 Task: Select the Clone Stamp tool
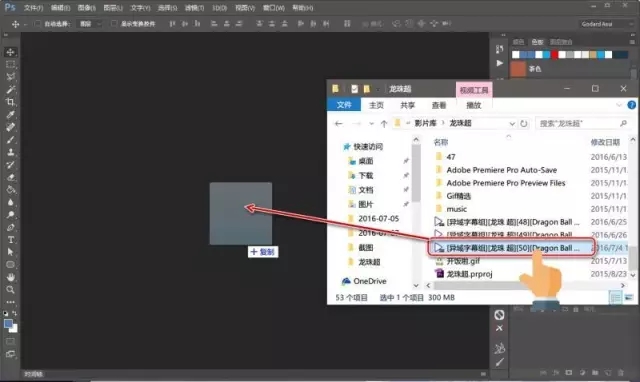pyautogui.click(x=11, y=152)
